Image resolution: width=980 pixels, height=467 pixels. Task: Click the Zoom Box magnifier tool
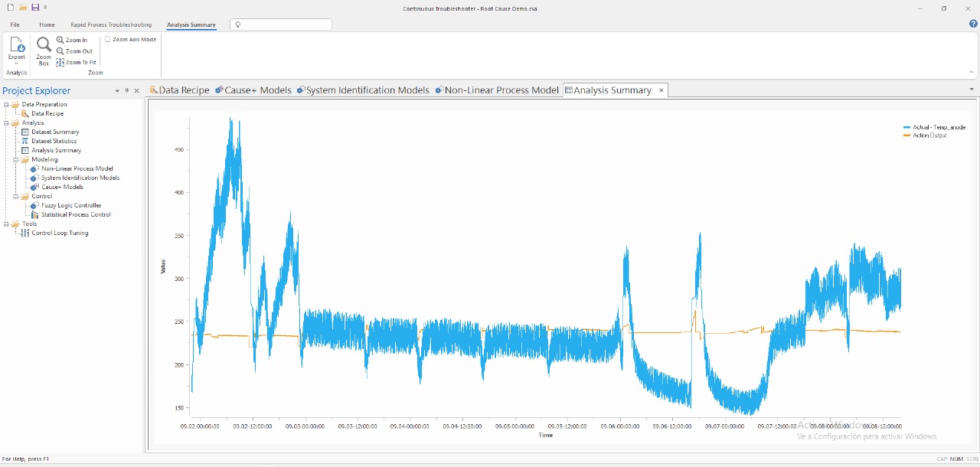pos(44,46)
